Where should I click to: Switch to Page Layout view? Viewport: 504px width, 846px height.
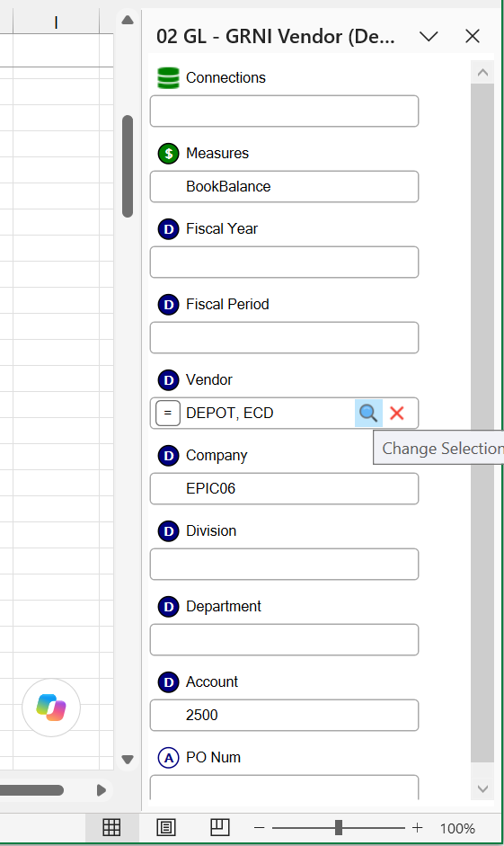(x=166, y=827)
